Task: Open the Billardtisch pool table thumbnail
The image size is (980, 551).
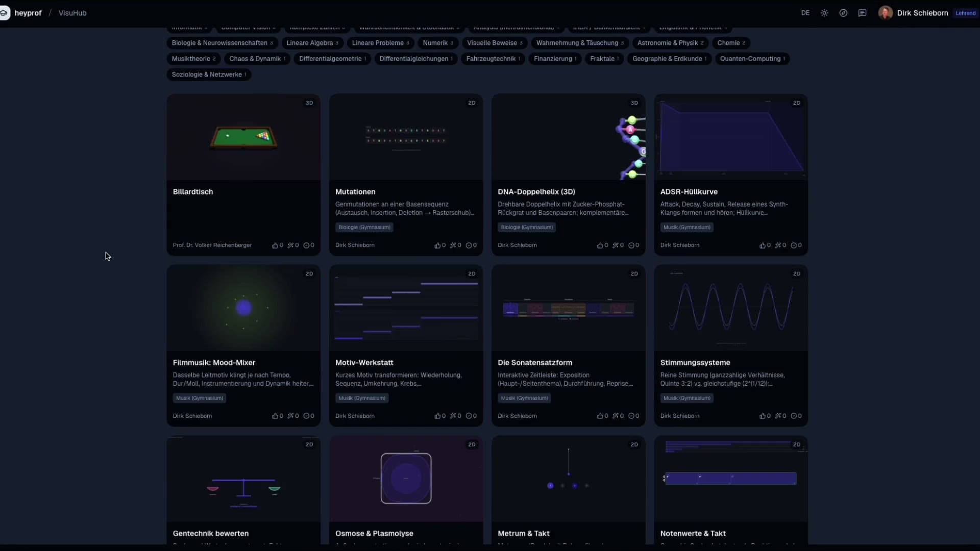Action: pyautogui.click(x=243, y=137)
